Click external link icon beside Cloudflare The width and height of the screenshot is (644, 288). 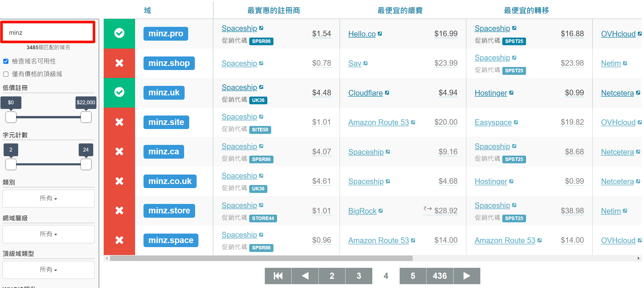click(x=387, y=93)
